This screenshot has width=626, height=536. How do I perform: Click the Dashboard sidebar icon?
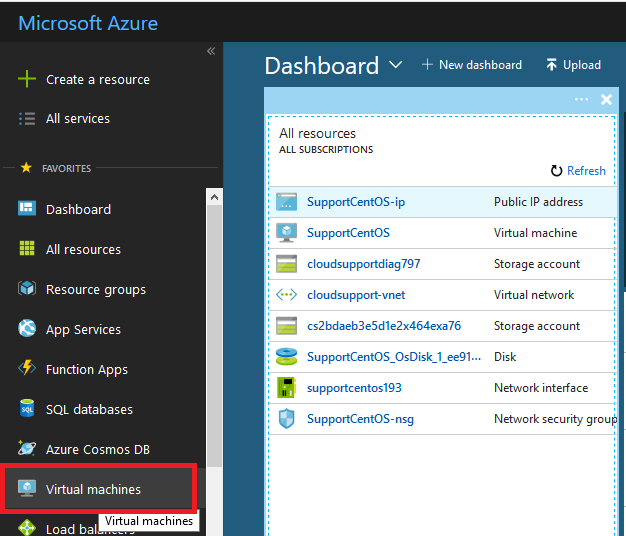[x=27, y=208]
